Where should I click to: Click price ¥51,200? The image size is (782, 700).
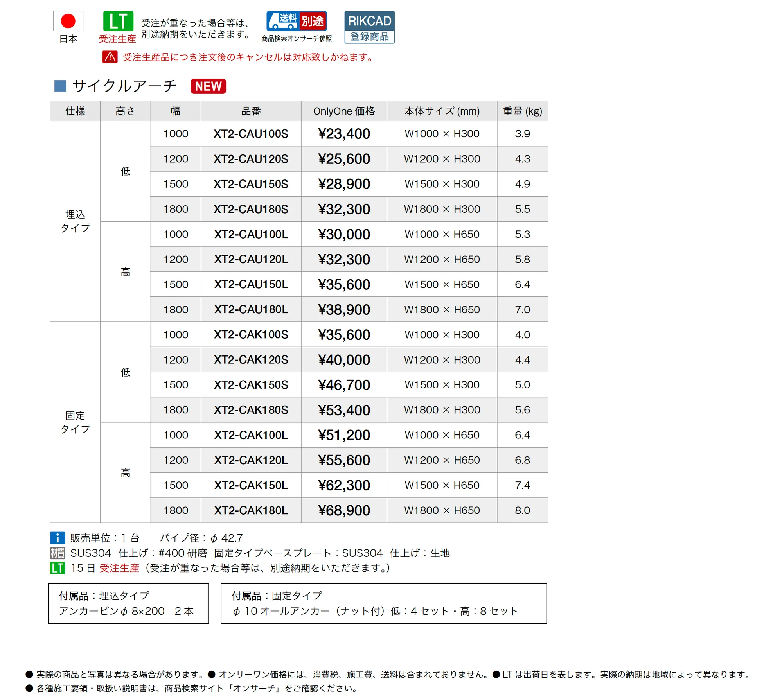coord(344,435)
